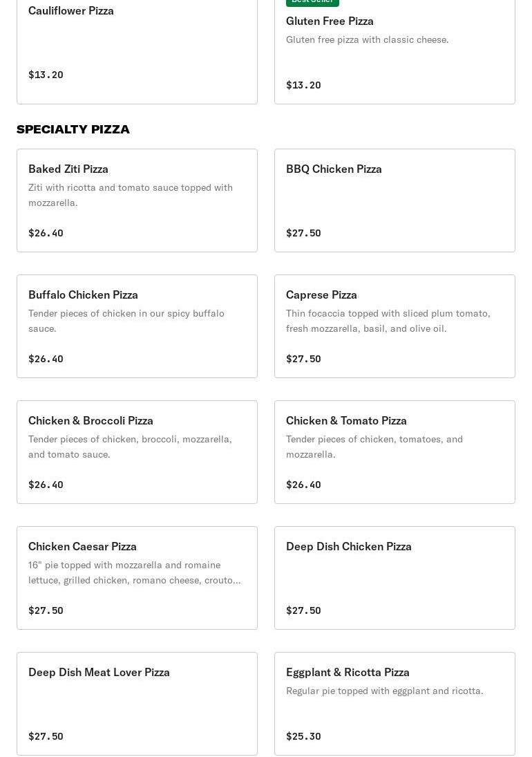The width and height of the screenshot is (532, 757).
Task: Click the Baked Ziti $26.40 price
Action: coord(46,233)
